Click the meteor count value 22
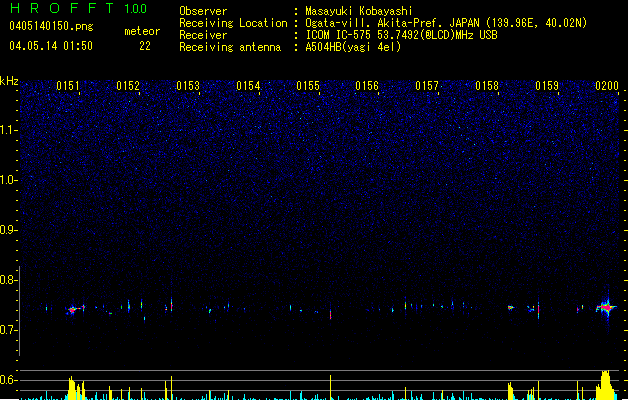The height and width of the screenshot is (400, 629). [x=145, y=46]
